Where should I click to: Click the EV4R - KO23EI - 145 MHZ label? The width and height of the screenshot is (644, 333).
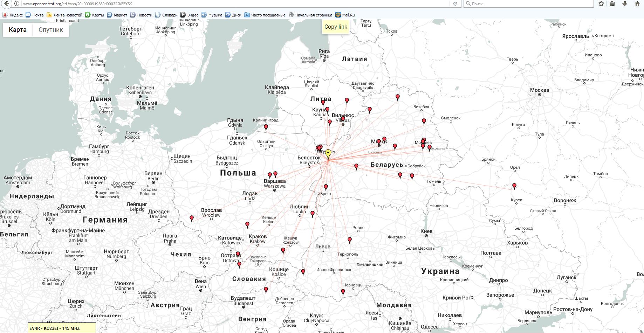(x=62, y=328)
